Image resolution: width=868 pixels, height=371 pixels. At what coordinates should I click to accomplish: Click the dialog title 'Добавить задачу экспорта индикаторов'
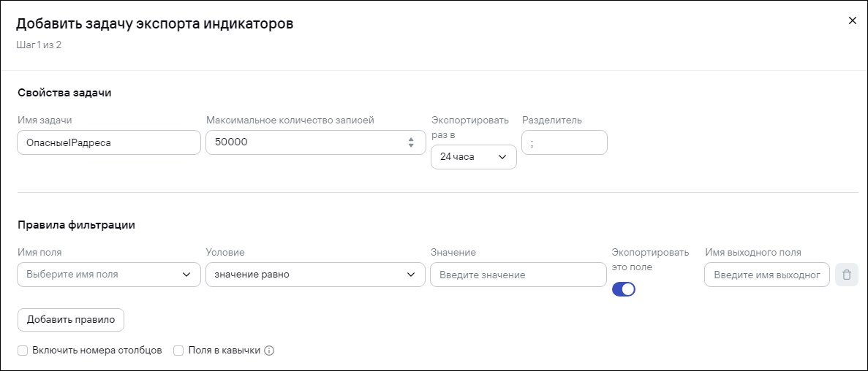(154, 24)
